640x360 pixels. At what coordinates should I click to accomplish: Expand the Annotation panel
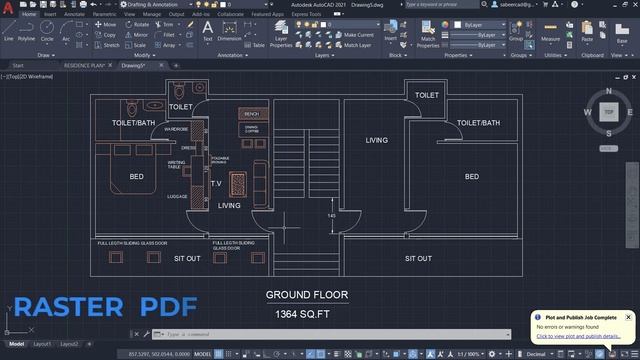232,55
